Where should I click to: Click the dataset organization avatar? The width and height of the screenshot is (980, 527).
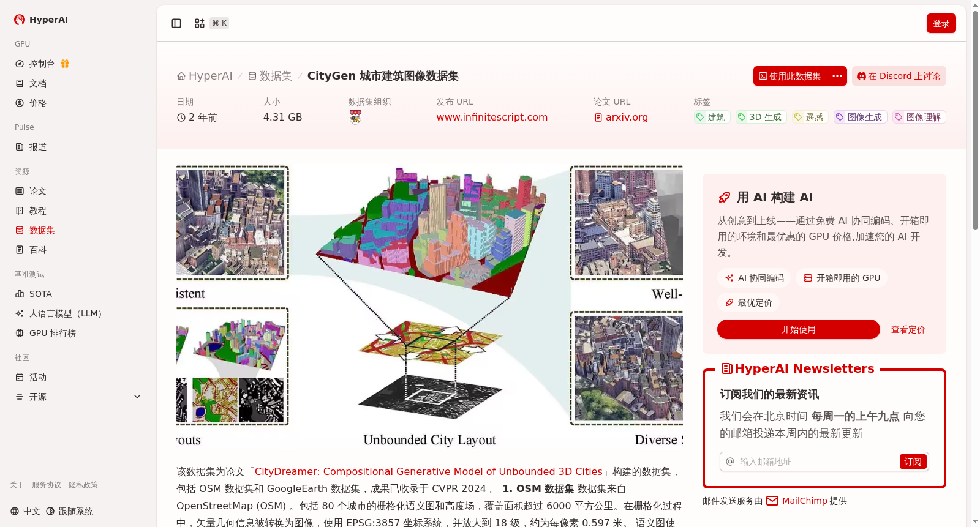355,117
